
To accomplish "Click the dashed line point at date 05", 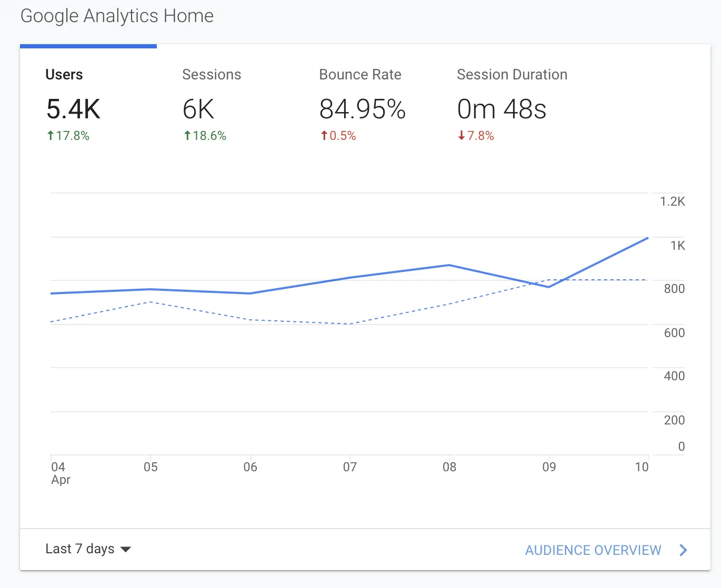I will coord(151,302).
